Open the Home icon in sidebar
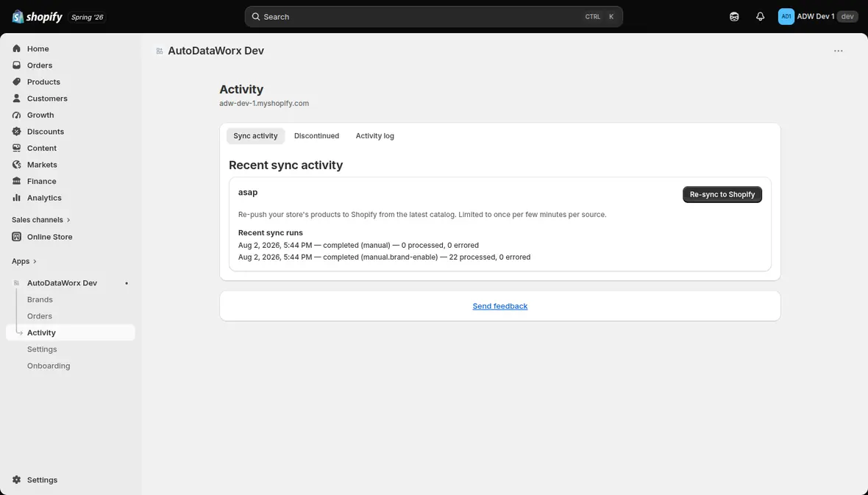Image resolution: width=868 pixels, height=495 pixels. (x=17, y=49)
